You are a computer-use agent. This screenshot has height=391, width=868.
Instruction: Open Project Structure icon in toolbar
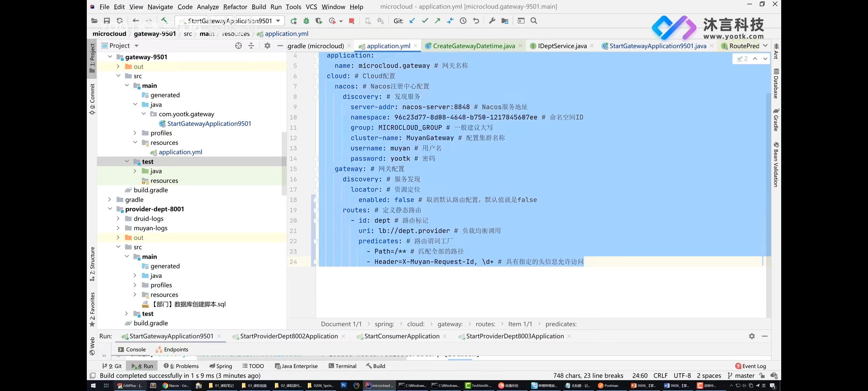coord(505,21)
